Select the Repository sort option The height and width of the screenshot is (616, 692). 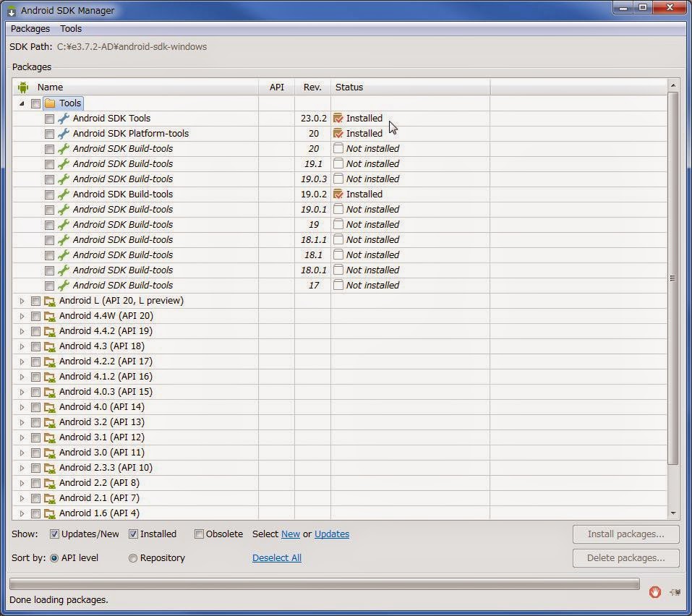tap(133, 558)
